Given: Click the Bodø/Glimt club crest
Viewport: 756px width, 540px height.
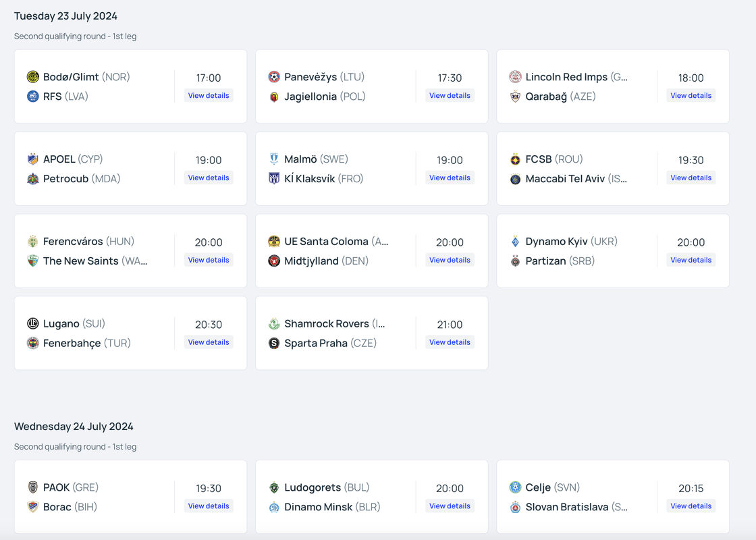Looking at the screenshot, I should click(33, 77).
